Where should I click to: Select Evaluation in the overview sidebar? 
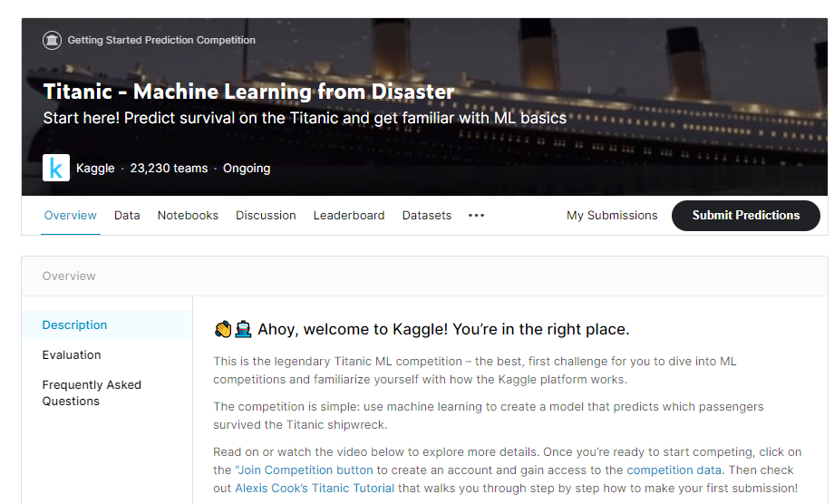coord(72,355)
